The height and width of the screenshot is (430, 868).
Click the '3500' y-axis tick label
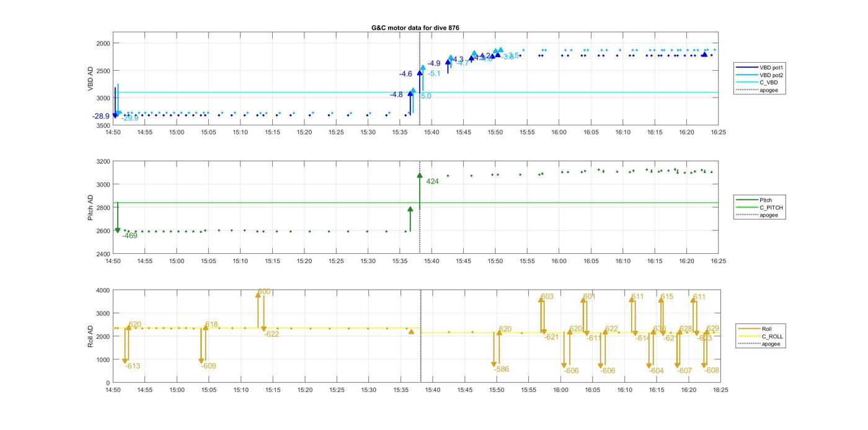pos(103,125)
